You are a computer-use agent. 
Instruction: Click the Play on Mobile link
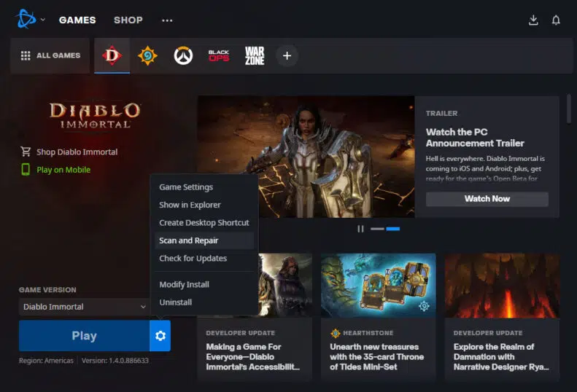click(x=63, y=170)
